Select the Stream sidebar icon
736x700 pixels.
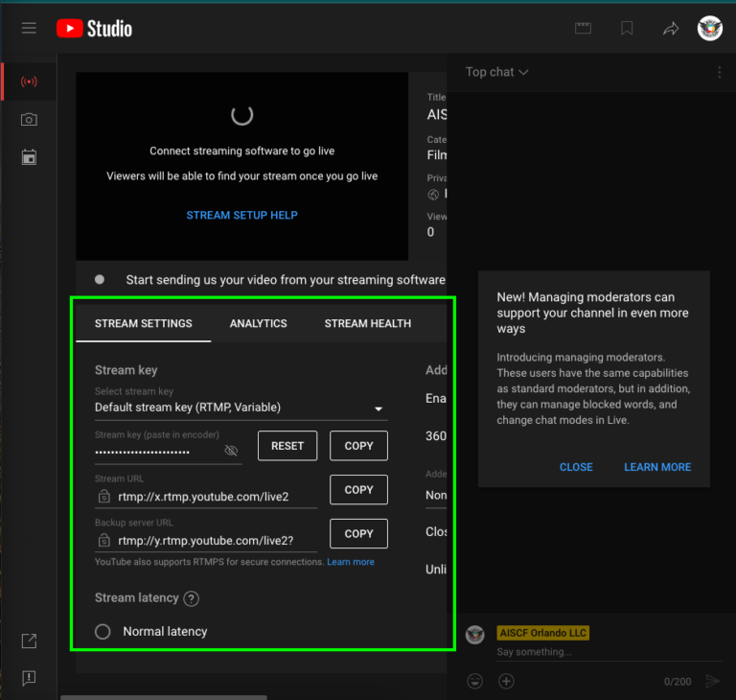click(x=29, y=82)
